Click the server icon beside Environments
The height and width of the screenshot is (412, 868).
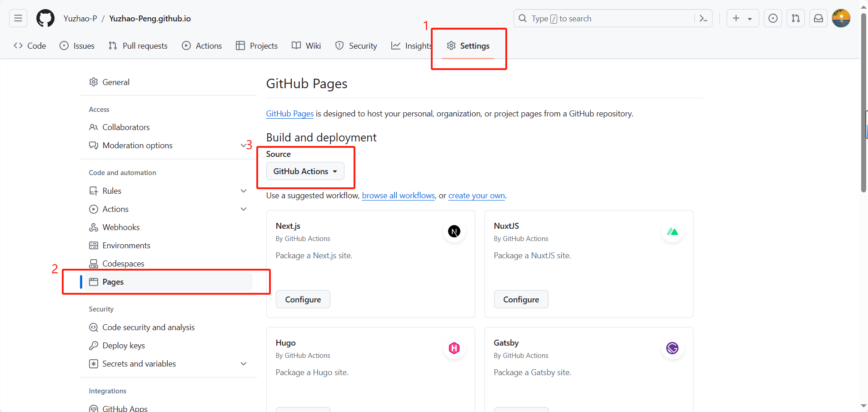(x=94, y=246)
